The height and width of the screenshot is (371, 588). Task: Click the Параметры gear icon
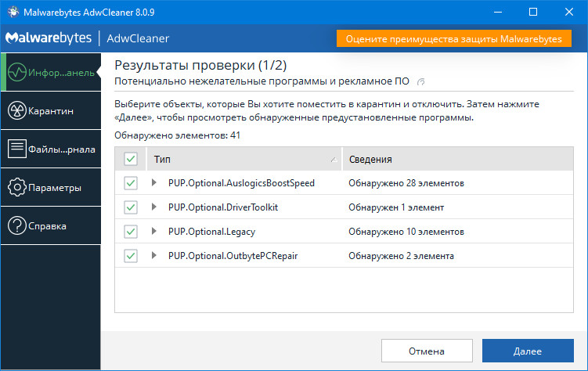pos(17,187)
